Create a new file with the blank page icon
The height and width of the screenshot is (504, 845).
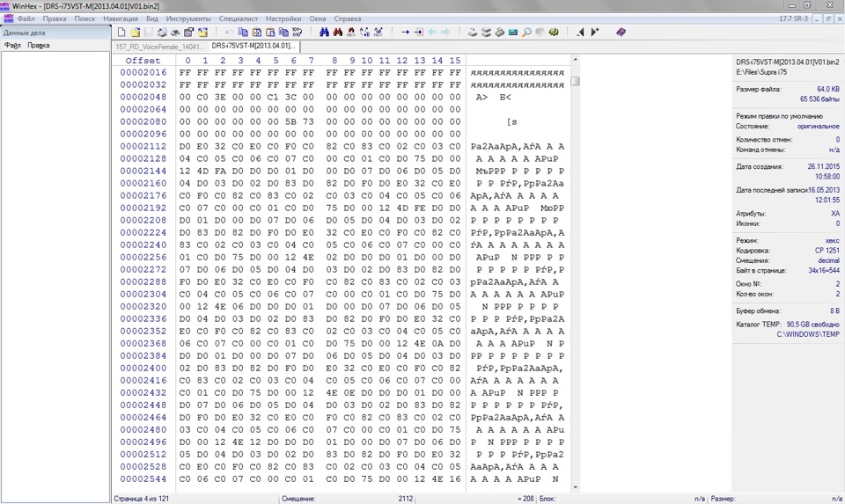pyautogui.click(x=121, y=33)
